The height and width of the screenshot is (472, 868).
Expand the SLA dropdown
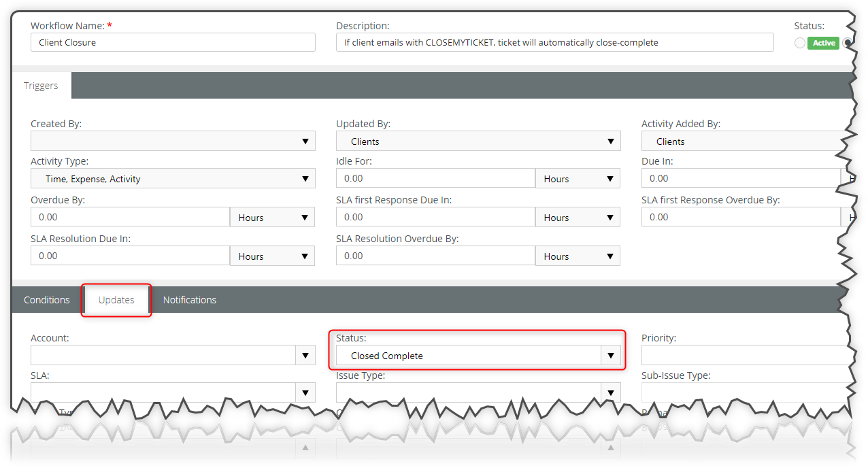pos(305,392)
